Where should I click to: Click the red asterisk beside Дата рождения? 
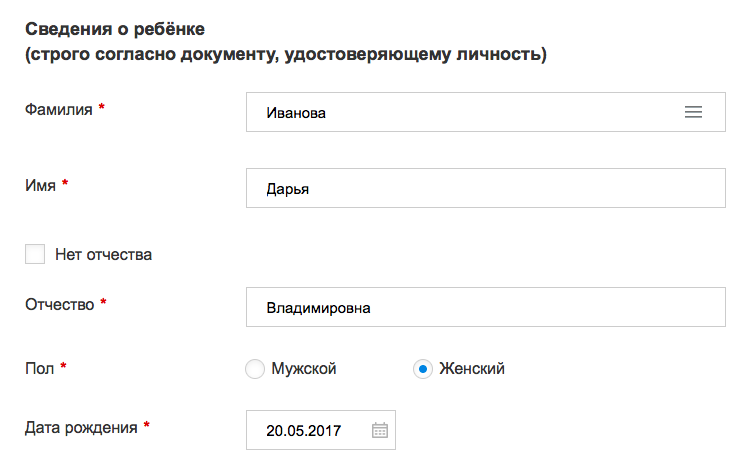coord(146,426)
